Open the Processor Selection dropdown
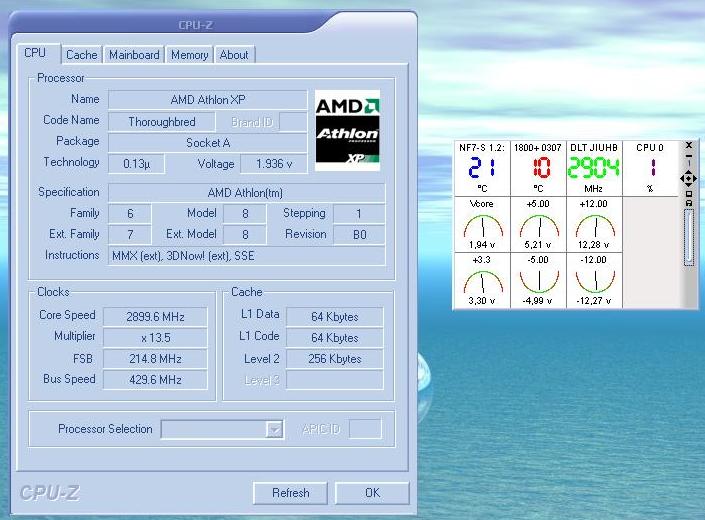 click(x=223, y=429)
